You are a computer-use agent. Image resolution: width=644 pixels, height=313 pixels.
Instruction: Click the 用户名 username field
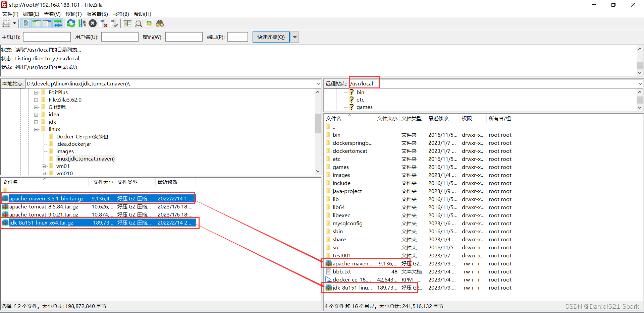[120, 37]
